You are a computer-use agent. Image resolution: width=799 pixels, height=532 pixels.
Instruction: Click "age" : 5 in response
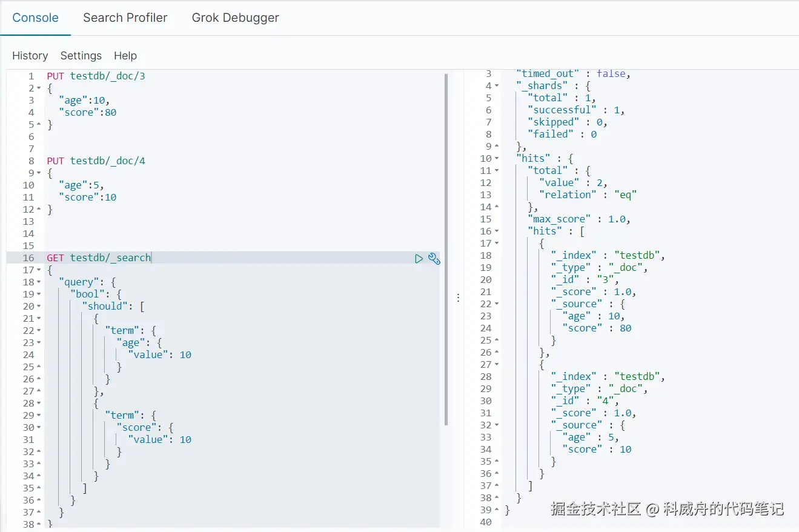(x=591, y=437)
